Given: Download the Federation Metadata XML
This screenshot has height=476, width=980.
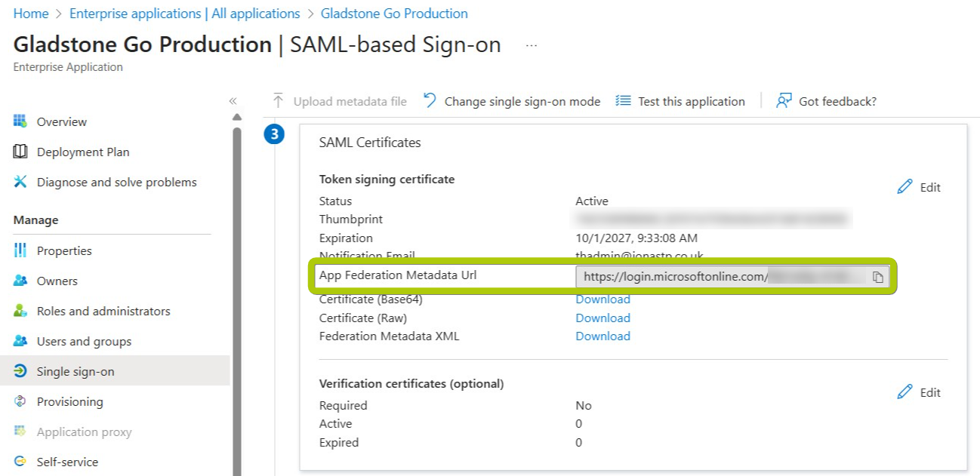Looking at the screenshot, I should point(602,336).
